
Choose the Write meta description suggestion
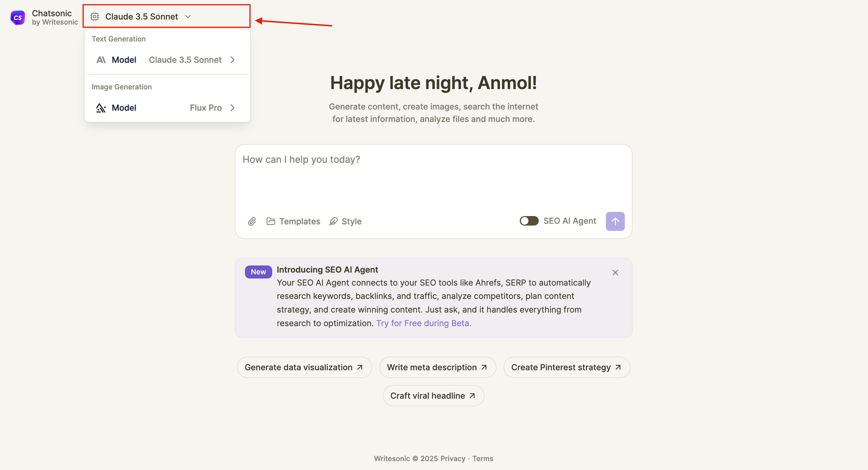pyautogui.click(x=438, y=367)
